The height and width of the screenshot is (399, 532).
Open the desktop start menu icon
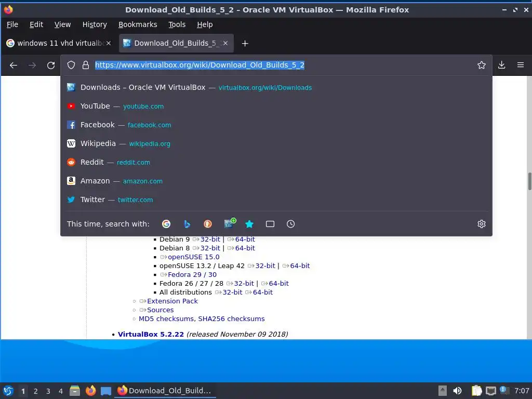pos(8,391)
